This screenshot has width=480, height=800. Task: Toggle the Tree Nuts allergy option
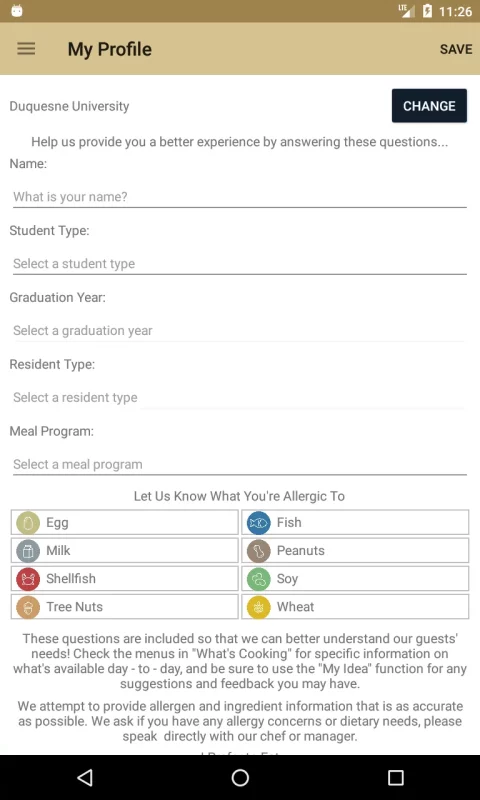(124, 607)
